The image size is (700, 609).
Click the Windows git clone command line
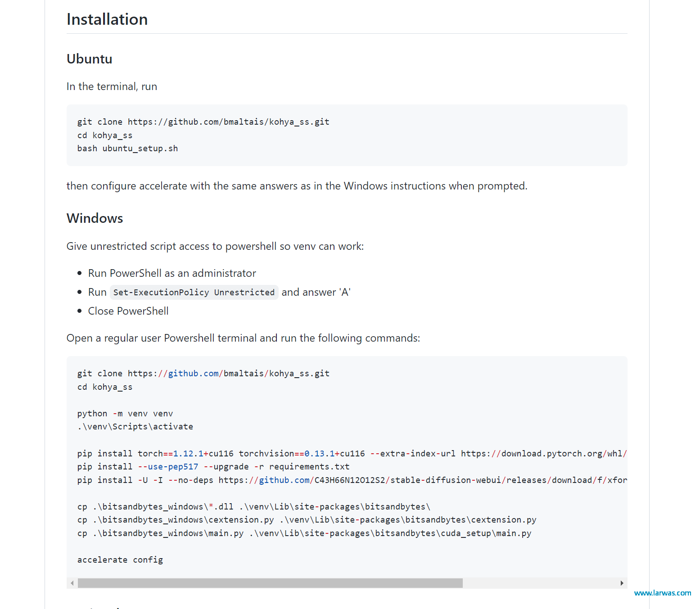pos(203,374)
